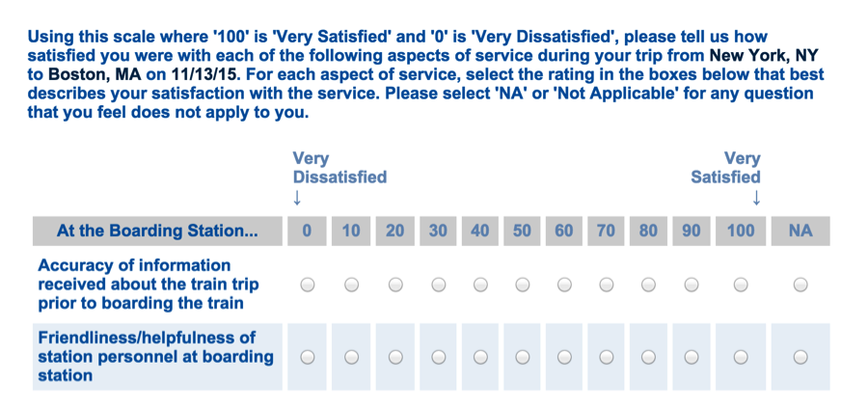Select 30 for accuracy of information
This screenshot has width=868, height=411.
pos(438,285)
